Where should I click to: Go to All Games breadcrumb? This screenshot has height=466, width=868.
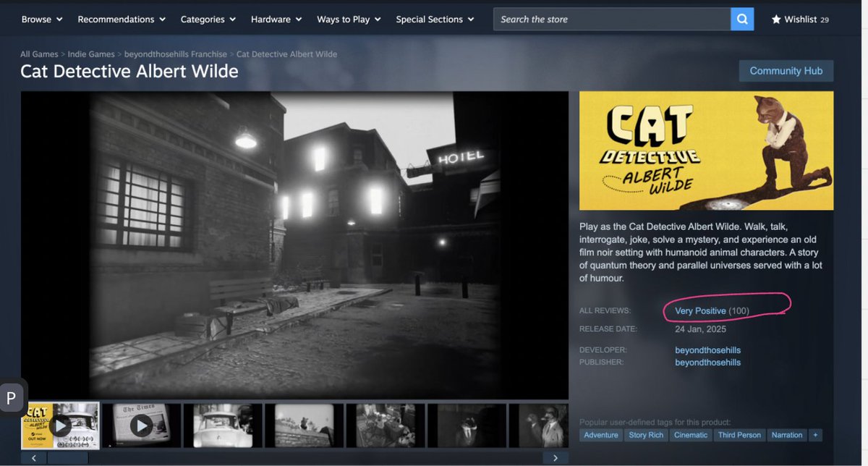tap(39, 54)
